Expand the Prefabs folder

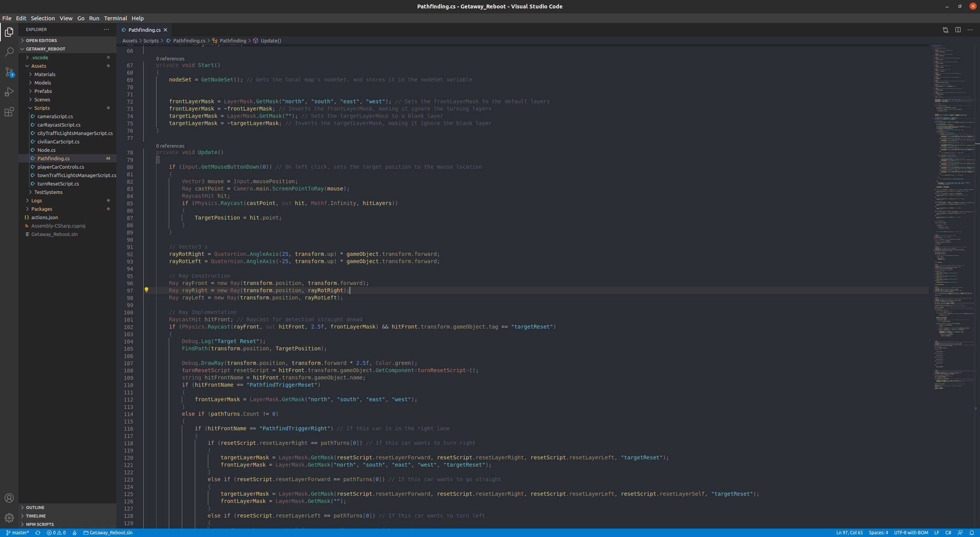pos(43,91)
